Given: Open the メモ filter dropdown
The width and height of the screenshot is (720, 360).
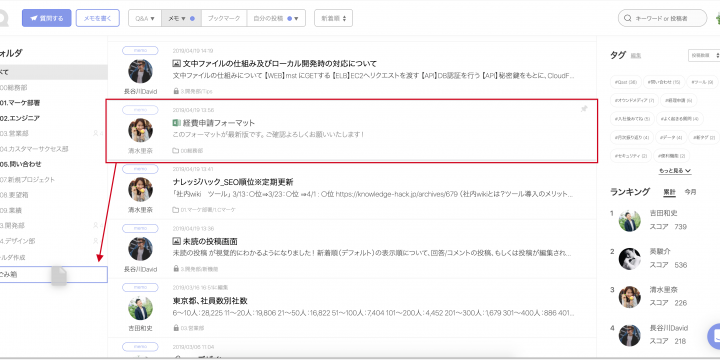Looking at the screenshot, I should coord(181,18).
